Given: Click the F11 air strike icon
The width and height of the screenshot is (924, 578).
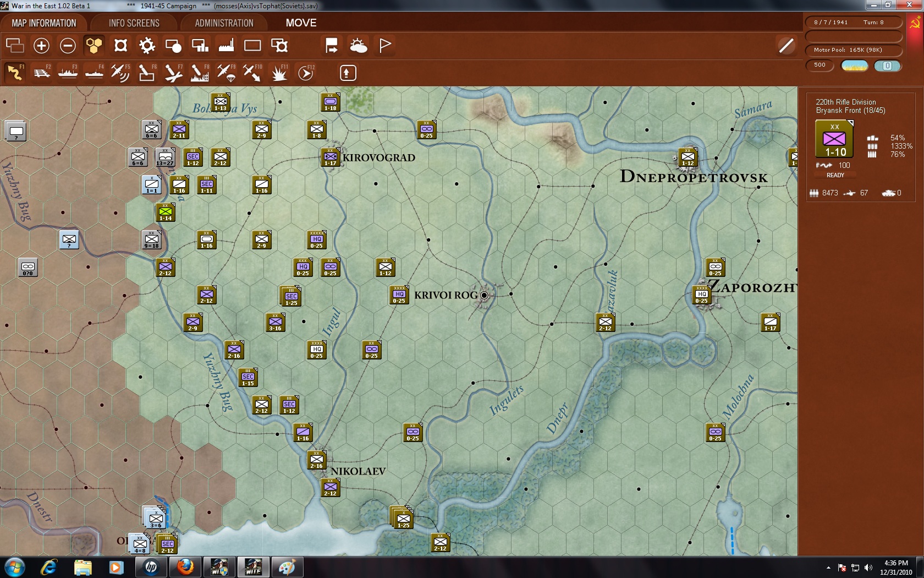Looking at the screenshot, I should click(279, 72).
